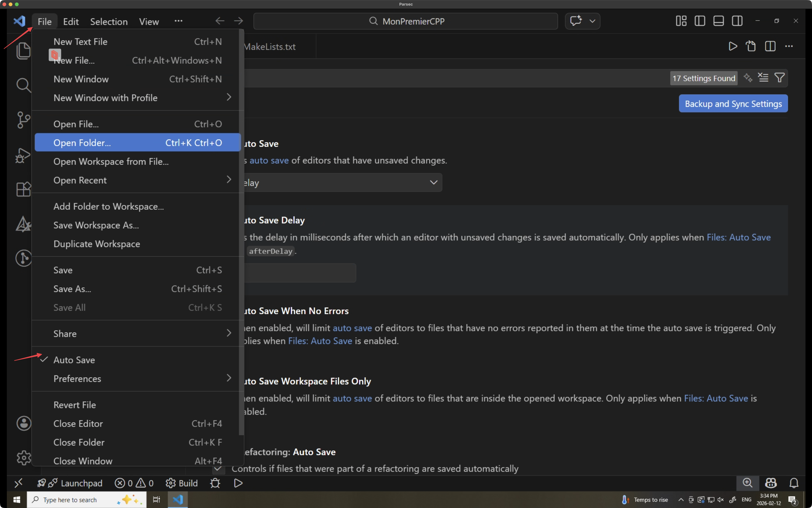Toggle the Refactoring: Auto Save checkbox
The image size is (812, 508).
point(218,469)
